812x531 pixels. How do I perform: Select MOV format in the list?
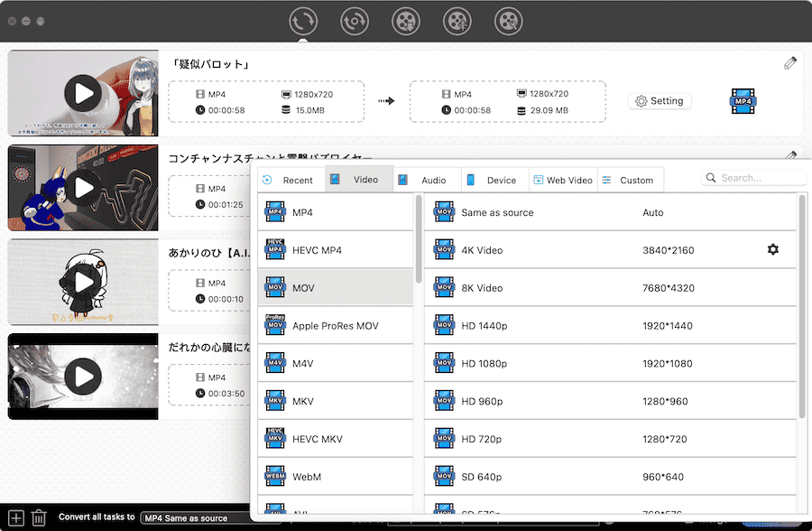click(335, 288)
